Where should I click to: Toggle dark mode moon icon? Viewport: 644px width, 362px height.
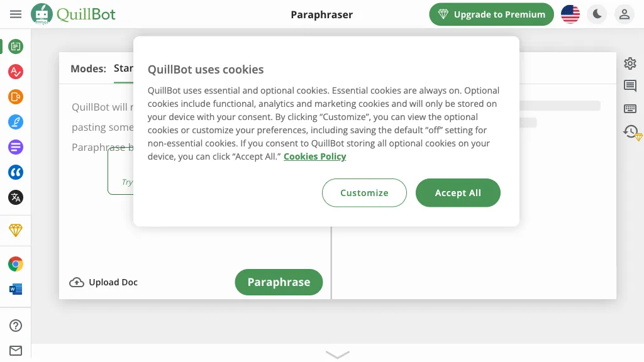pos(597,14)
